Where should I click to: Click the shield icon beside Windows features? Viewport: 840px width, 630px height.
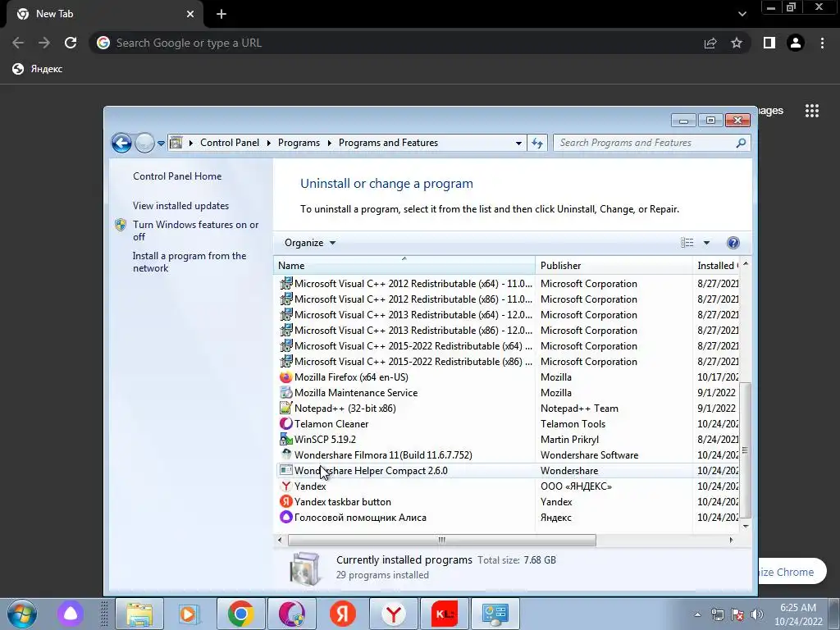click(121, 225)
